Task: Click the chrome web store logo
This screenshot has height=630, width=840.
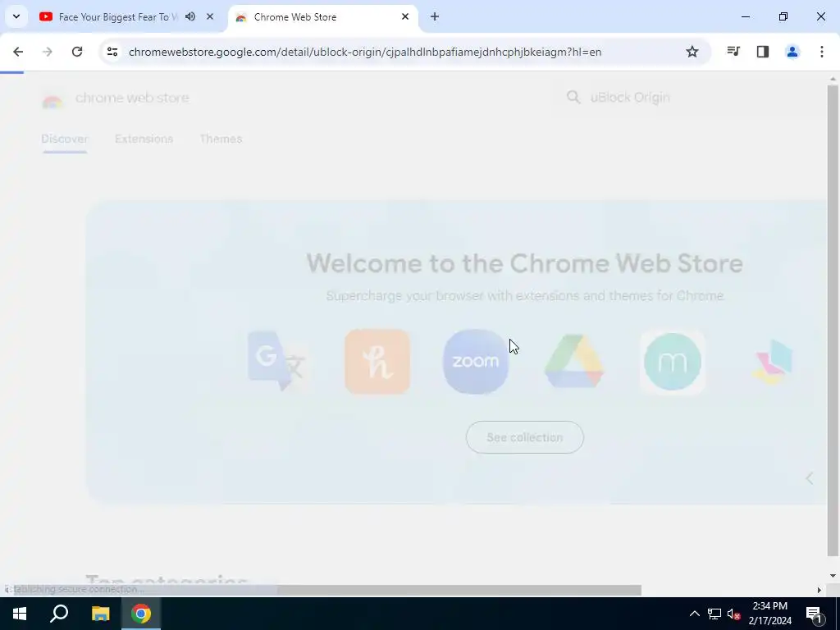Action: click(115, 98)
